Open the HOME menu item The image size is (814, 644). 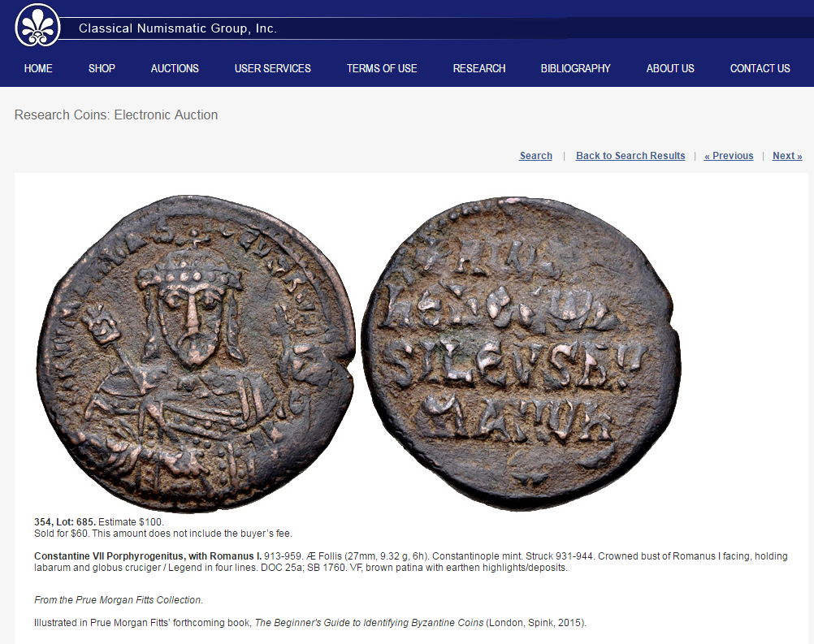[38, 68]
